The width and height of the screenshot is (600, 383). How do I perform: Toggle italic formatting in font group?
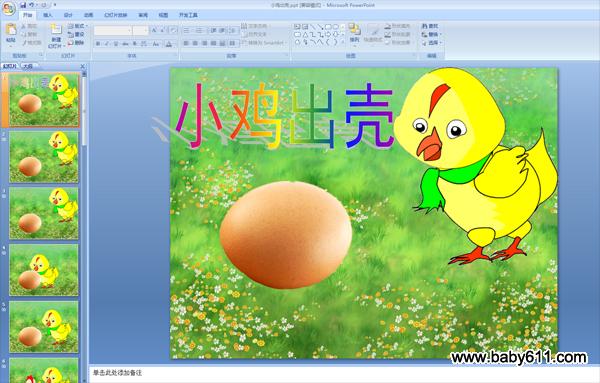(x=107, y=44)
